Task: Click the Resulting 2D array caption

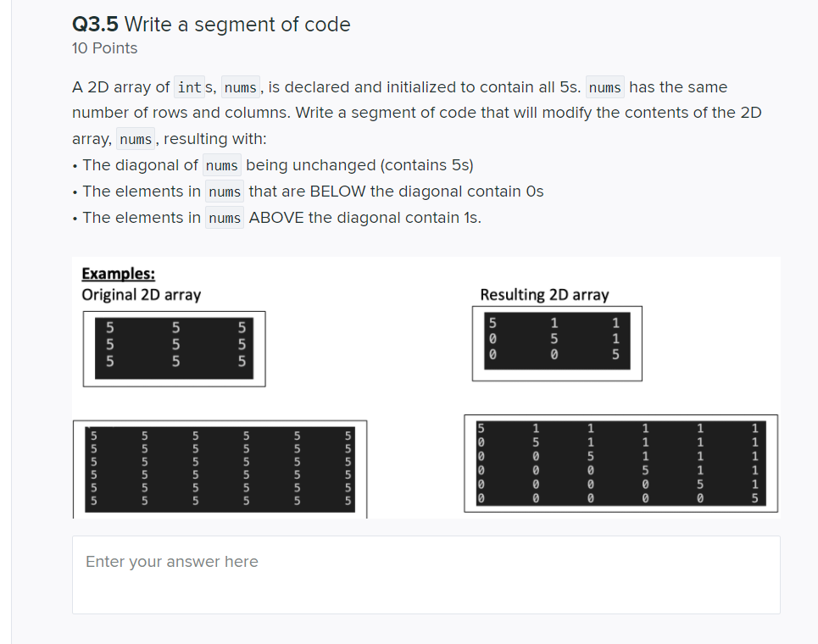Action: point(544,294)
